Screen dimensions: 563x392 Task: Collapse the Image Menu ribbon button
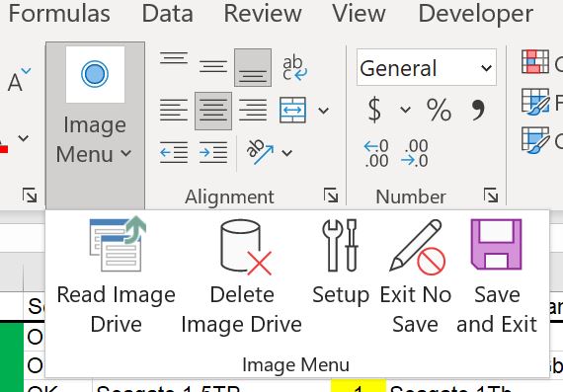(95, 125)
